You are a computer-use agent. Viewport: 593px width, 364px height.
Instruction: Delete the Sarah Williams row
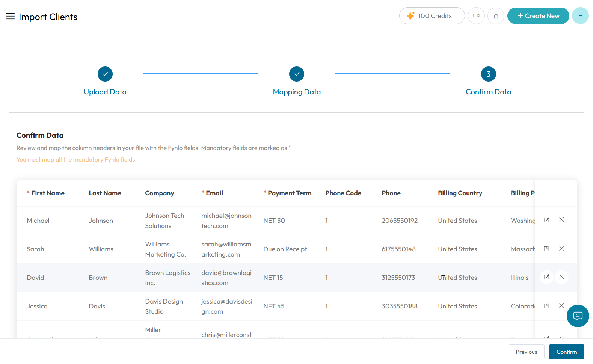point(561,248)
